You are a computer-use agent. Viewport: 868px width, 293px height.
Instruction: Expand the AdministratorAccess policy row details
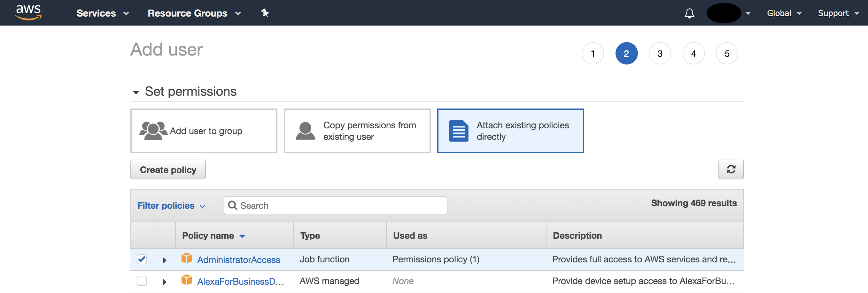coord(165,260)
